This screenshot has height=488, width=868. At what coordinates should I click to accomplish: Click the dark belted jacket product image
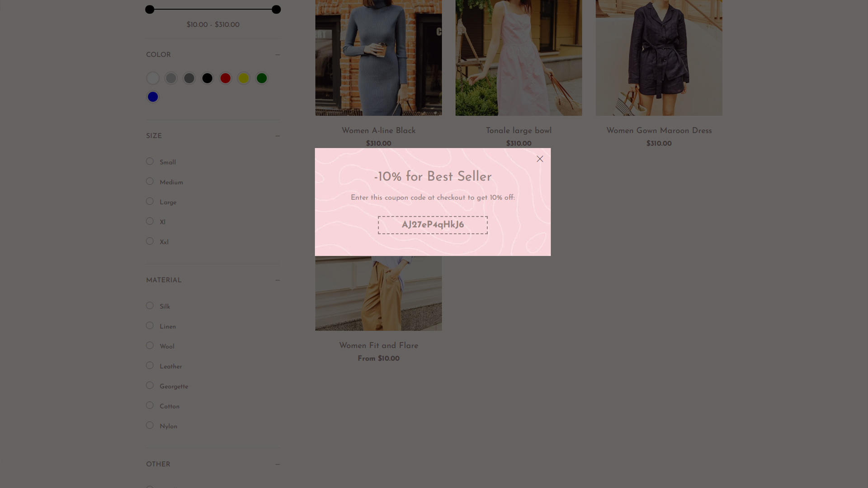pyautogui.click(x=659, y=58)
